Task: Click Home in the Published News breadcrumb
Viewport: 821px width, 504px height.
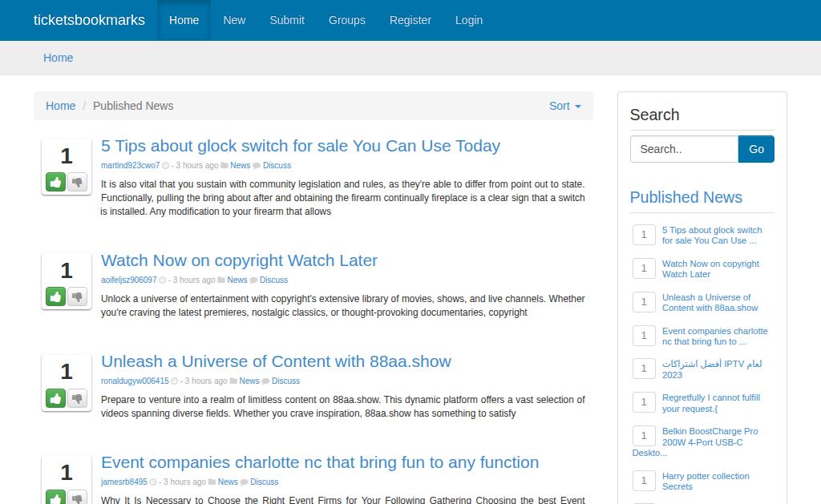Action: (61, 106)
